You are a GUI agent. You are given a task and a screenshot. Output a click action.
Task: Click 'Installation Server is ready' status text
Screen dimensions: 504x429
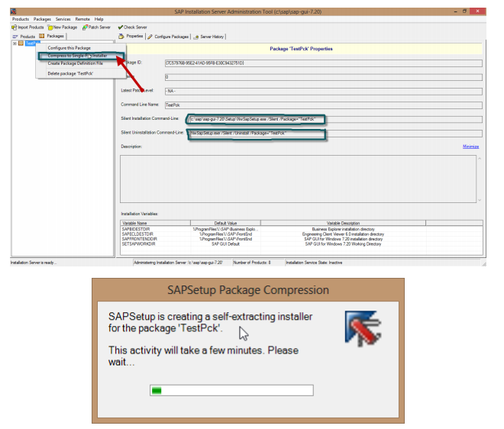click(34, 263)
